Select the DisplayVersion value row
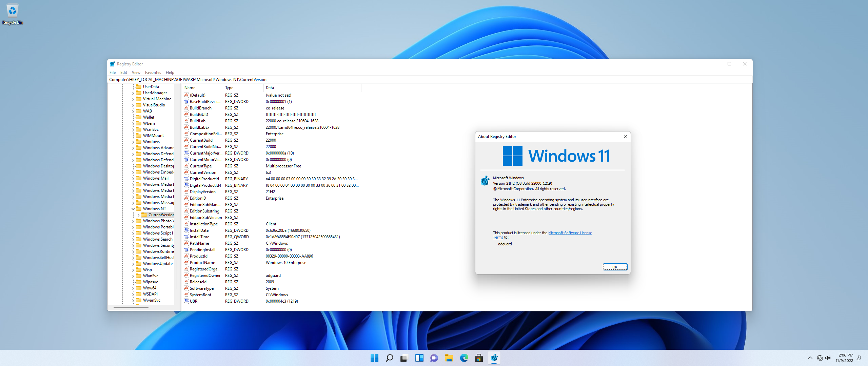The height and width of the screenshot is (366, 868). [x=271, y=191]
